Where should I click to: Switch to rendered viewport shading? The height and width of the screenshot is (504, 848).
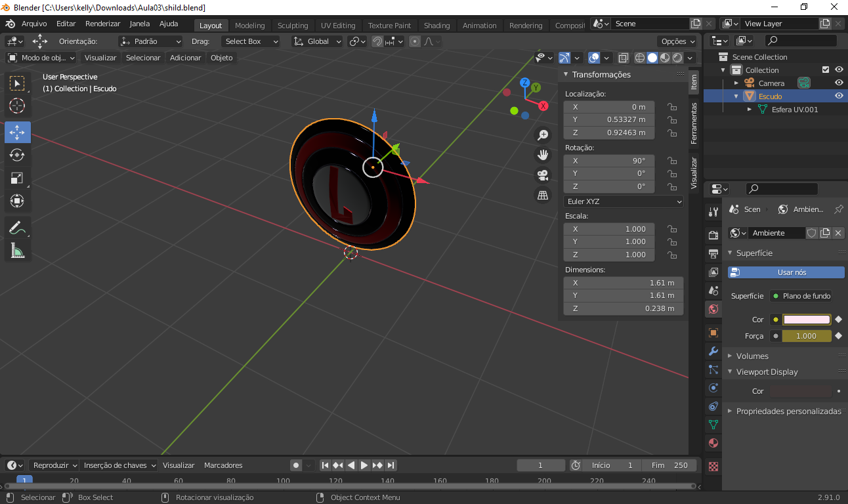(677, 58)
